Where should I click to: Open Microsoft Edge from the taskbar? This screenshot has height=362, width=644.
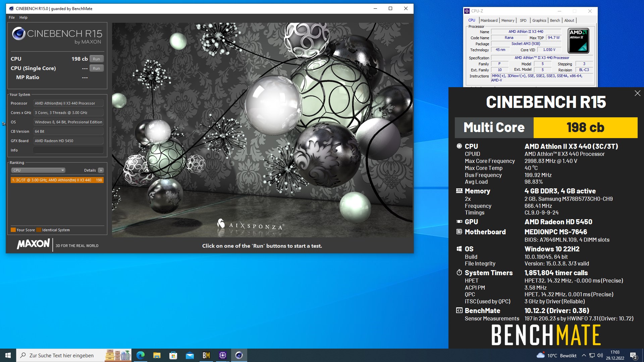coord(141,355)
